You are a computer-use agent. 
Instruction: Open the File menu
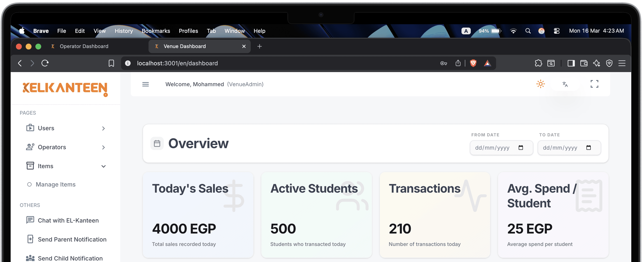[61, 31]
